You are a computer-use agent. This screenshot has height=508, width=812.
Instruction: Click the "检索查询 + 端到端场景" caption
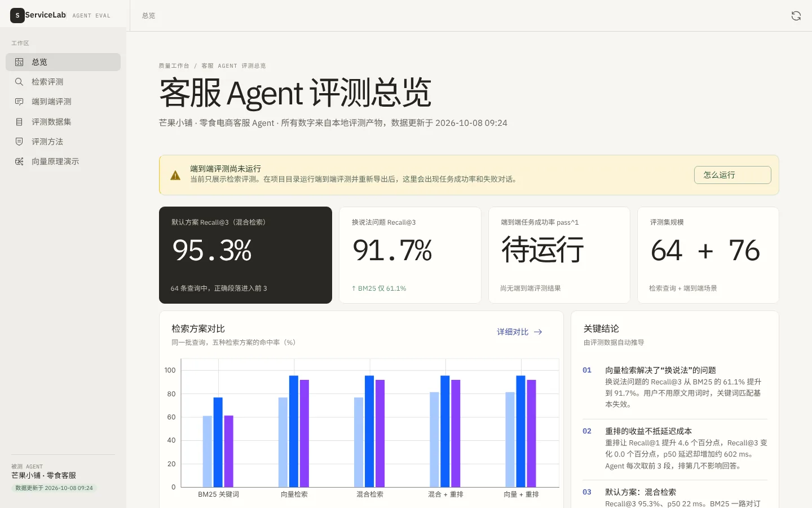[x=683, y=288]
